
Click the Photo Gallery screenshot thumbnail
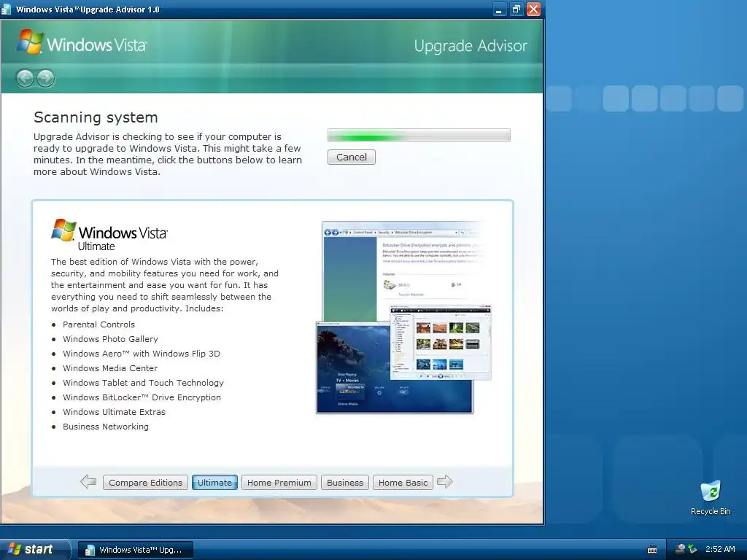[x=441, y=343]
